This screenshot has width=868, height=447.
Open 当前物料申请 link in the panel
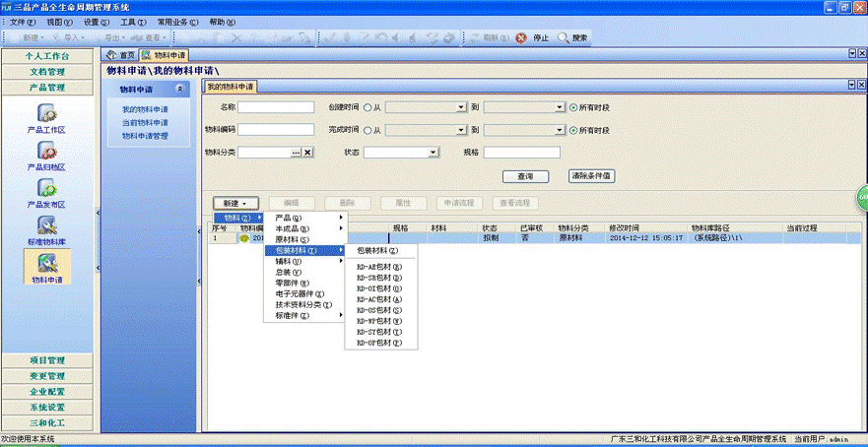(x=145, y=122)
